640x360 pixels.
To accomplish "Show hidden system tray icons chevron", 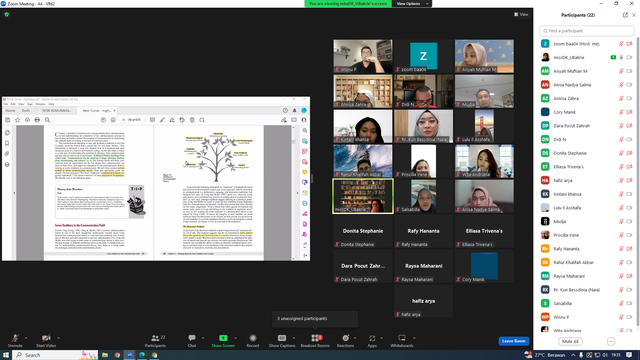I will [x=573, y=355].
